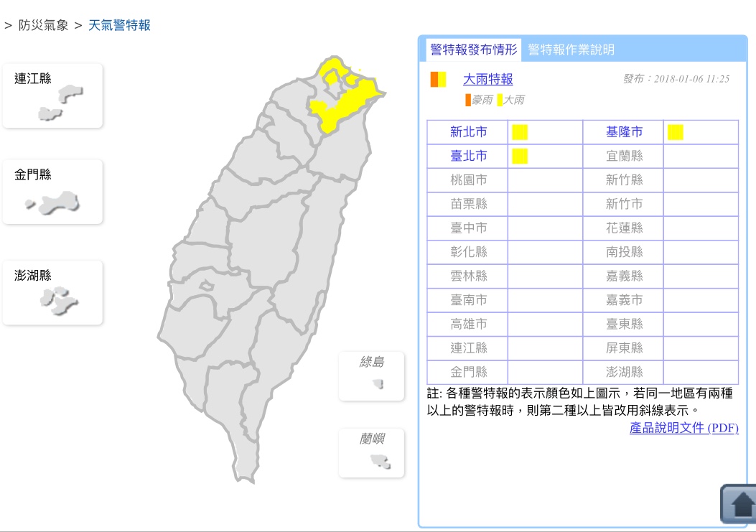Click the orange 豪雨 legend marker

click(467, 100)
